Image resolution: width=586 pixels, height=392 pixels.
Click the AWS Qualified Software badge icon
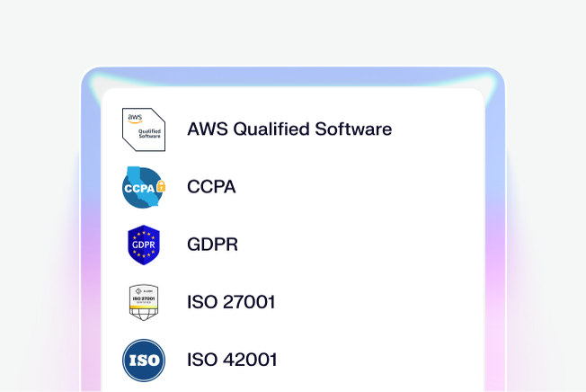pos(144,129)
